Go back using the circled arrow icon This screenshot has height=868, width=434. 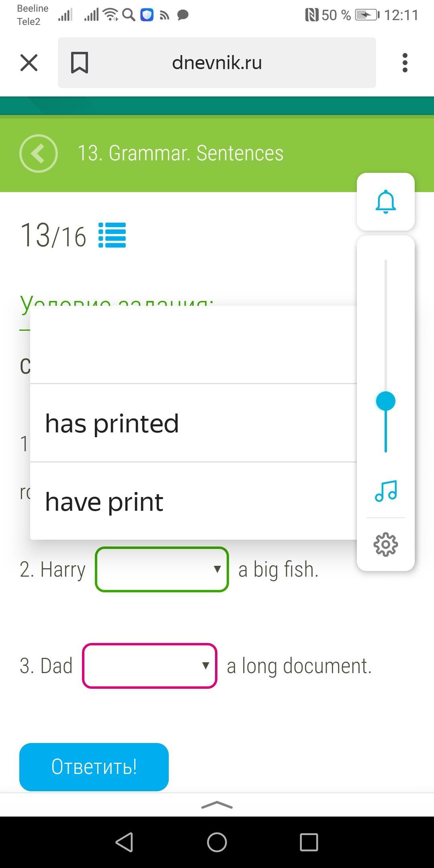point(39,154)
